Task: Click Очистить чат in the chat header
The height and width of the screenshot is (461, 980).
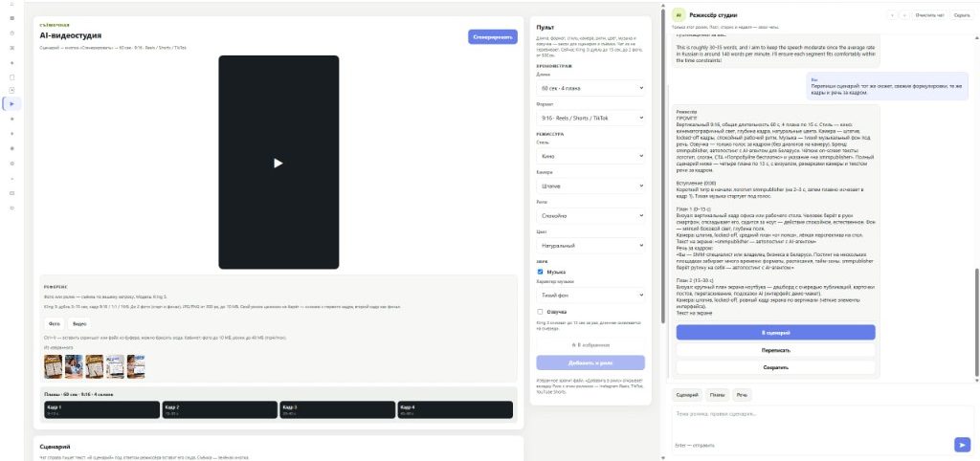Action: click(929, 15)
